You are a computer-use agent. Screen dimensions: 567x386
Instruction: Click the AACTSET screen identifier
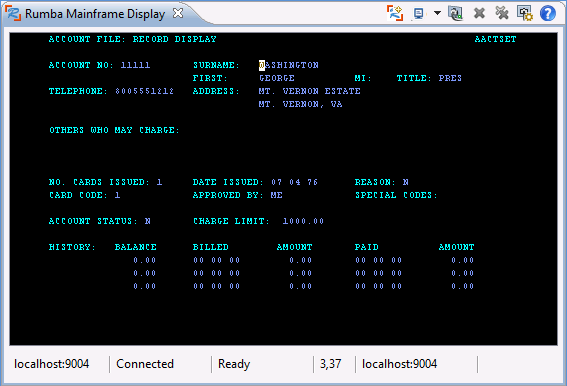click(495, 39)
